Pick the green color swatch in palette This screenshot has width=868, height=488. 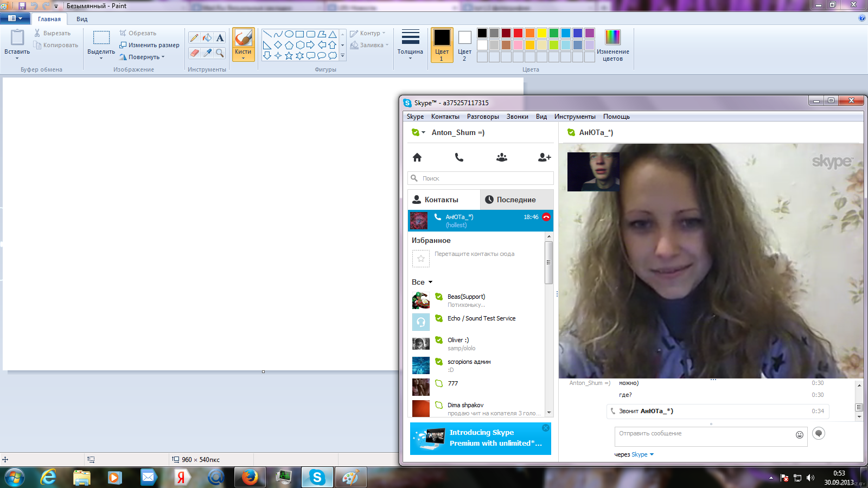[554, 33]
